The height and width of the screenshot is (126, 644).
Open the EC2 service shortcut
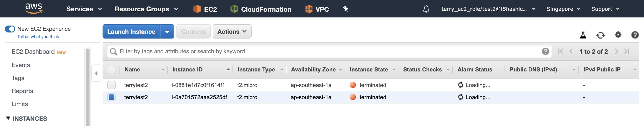205,9
